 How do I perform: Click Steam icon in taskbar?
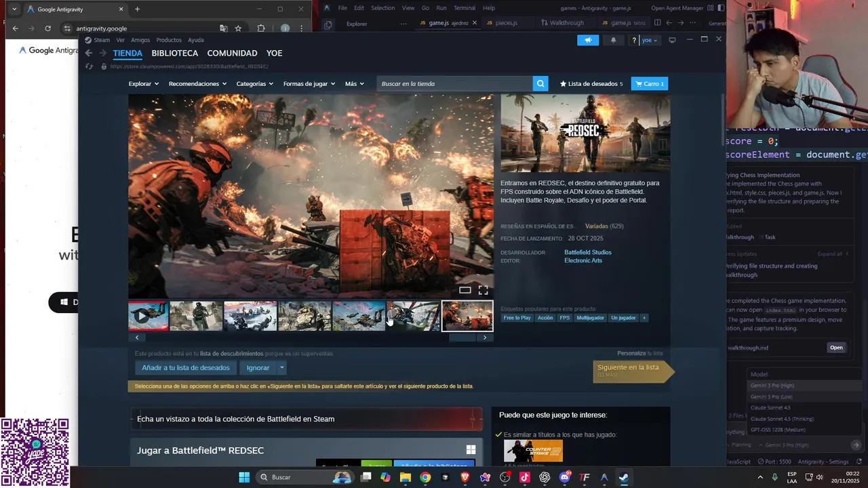pyautogui.click(x=624, y=477)
